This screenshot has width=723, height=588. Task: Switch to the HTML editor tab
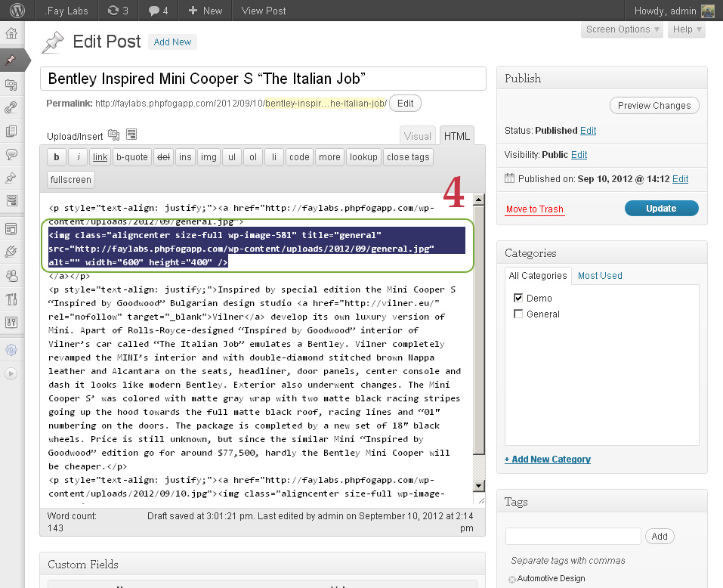[457, 136]
